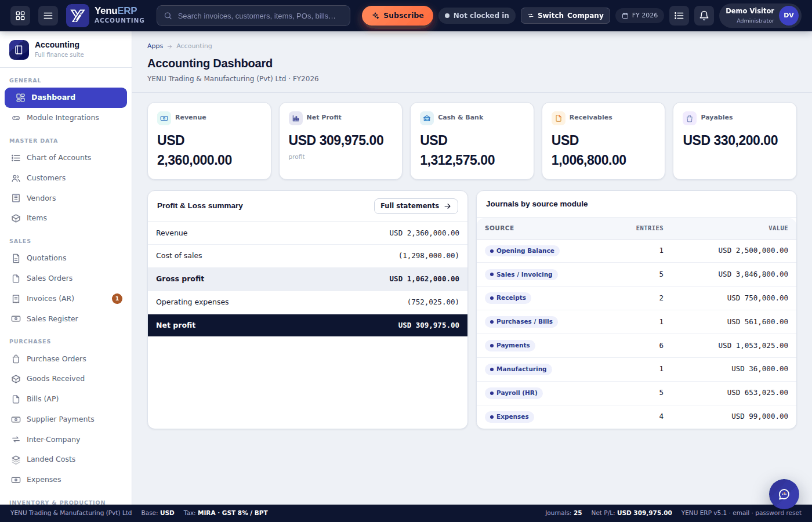Click the Subscribe button
Image resolution: width=812 pixels, height=522 pixels.
pyautogui.click(x=397, y=16)
